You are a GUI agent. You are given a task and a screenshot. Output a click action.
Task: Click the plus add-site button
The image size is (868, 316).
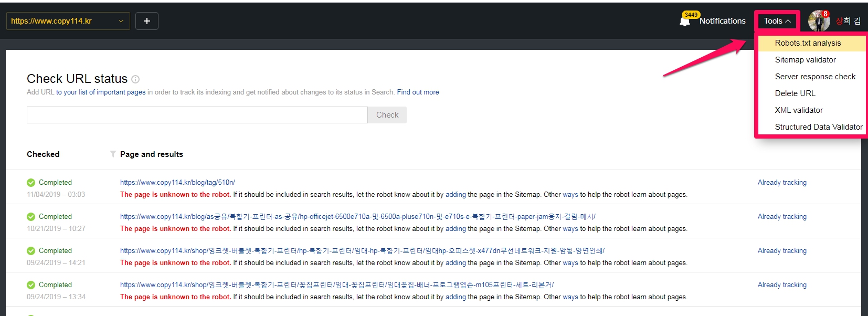[147, 21]
